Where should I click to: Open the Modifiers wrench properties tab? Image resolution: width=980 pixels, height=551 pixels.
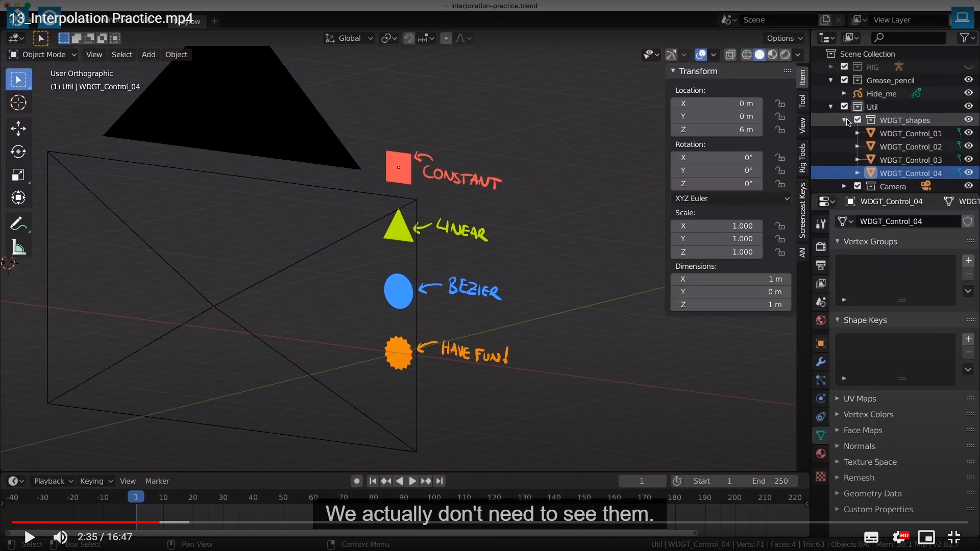(x=821, y=362)
